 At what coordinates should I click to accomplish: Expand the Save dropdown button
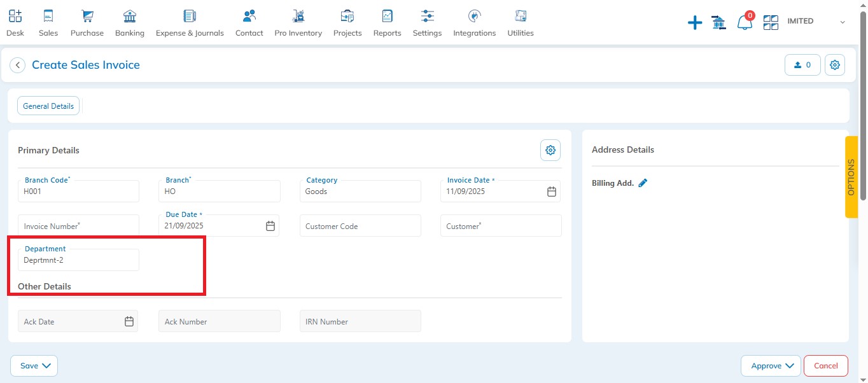tap(34, 366)
